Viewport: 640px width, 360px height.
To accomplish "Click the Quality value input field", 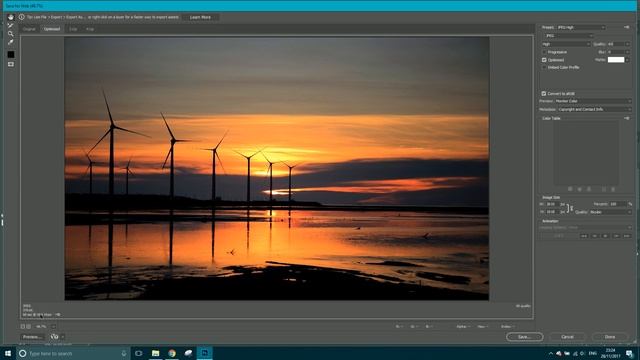I will pos(616,44).
